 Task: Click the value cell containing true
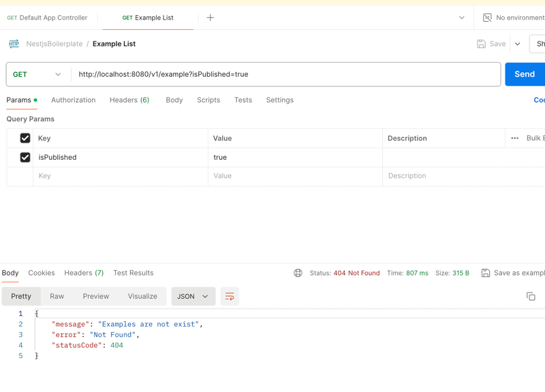296,157
